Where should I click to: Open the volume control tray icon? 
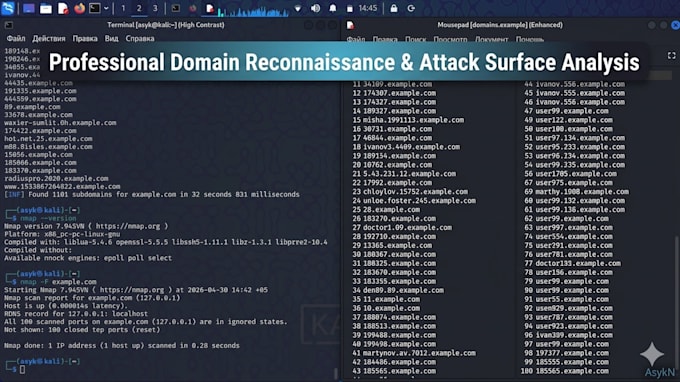click(x=315, y=8)
